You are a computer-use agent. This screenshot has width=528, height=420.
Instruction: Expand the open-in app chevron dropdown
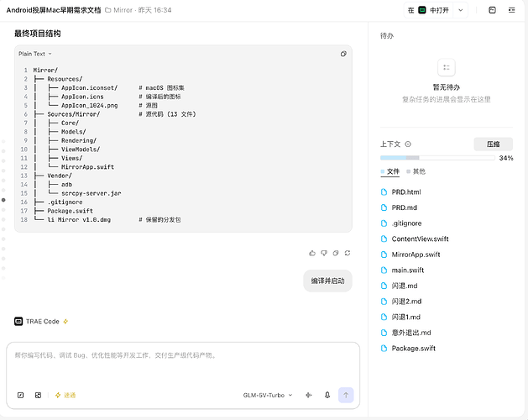[460, 10]
